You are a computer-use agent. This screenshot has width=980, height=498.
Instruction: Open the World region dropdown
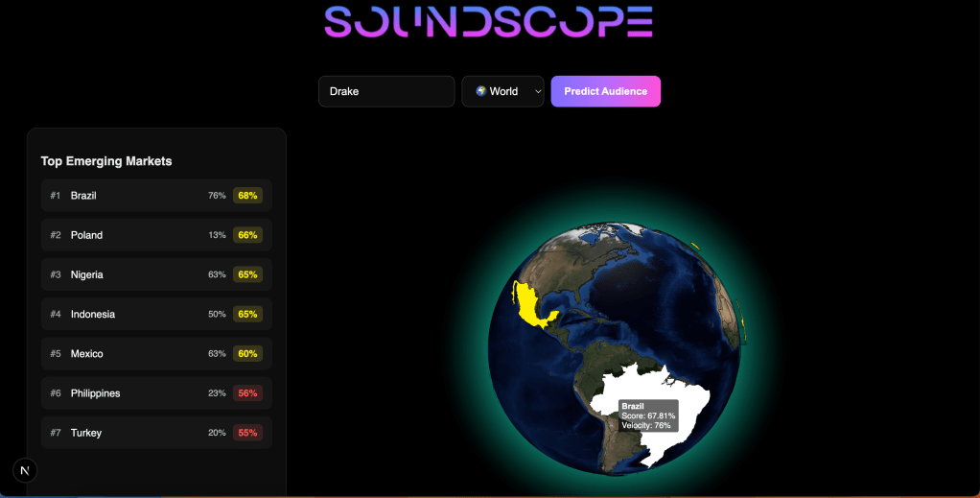click(x=502, y=91)
